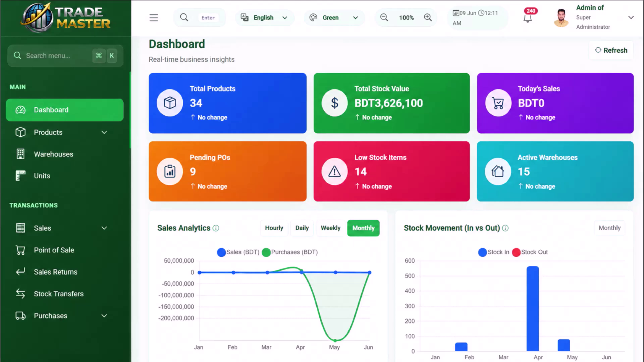This screenshot has width=644, height=362.
Task: Click the theme palette icon
Action: click(x=313, y=17)
